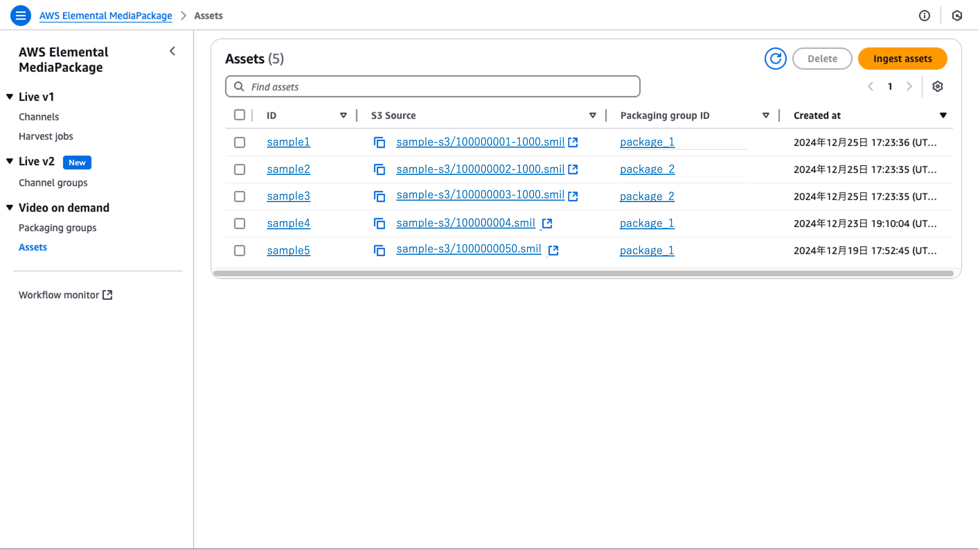Check the sample1 row checkbox
980x550 pixels.
coord(240,142)
